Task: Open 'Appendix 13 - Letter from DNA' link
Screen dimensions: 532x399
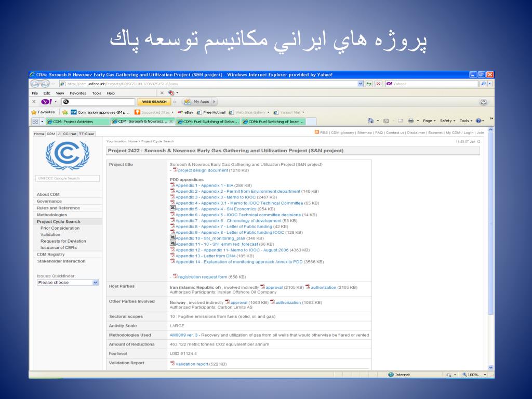Action: pos(205,256)
